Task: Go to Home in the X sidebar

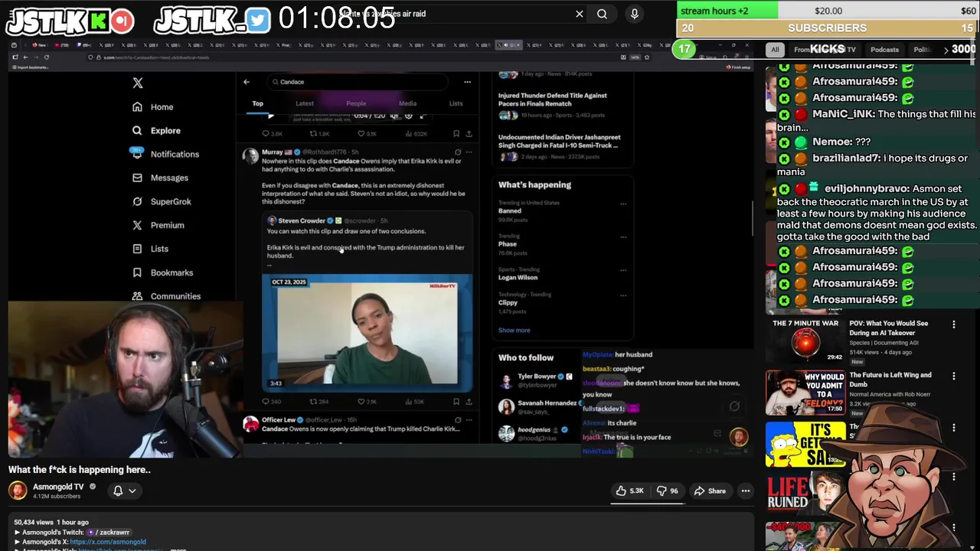Action: (153, 107)
